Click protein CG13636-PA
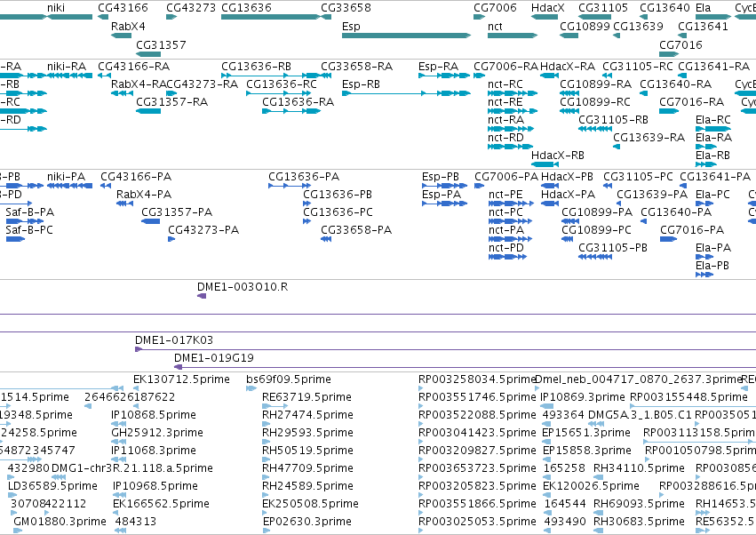 point(290,186)
